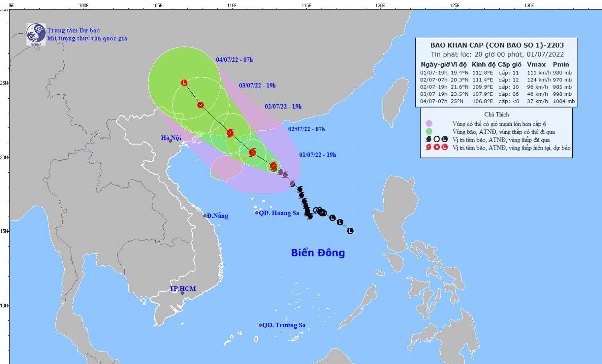Select the QĐ. Hoàng Sa marker dot

click(257, 213)
